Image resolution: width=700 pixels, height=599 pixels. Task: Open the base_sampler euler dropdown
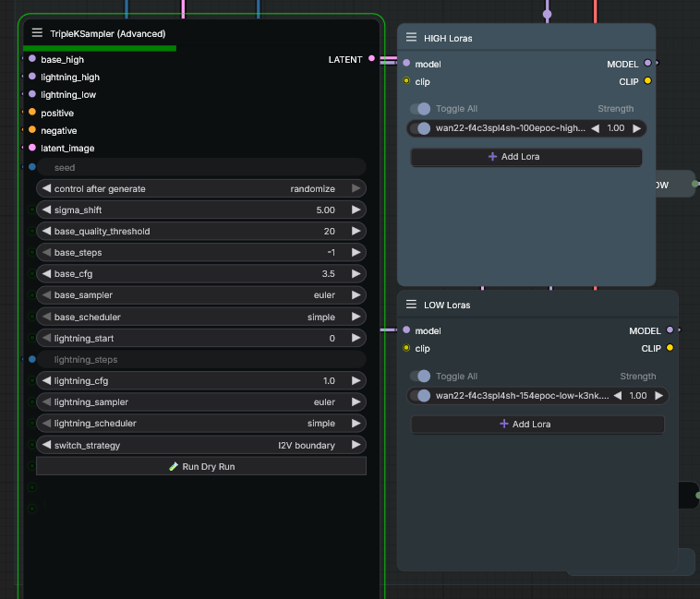click(201, 295)
